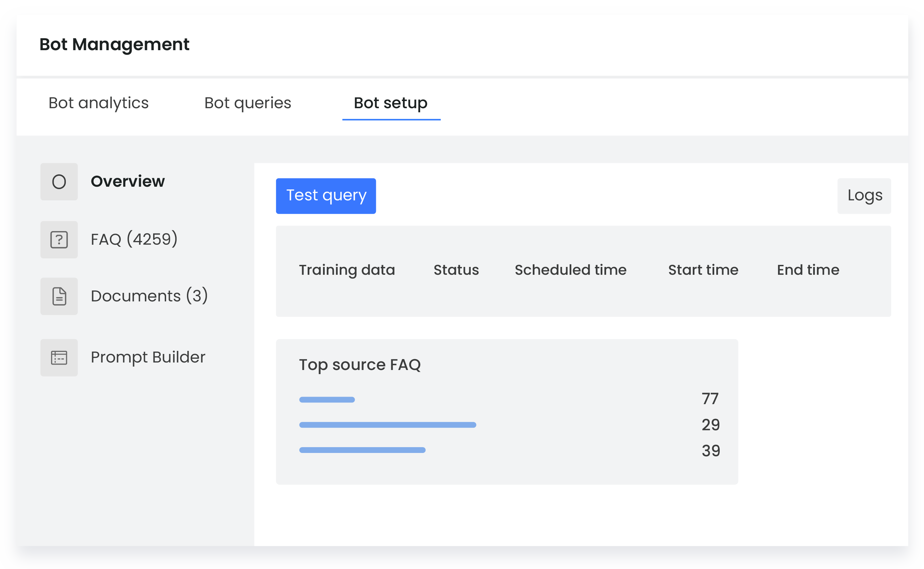
Task: Click the Status column header
Action: pyautogui.click(x=456, y=270)
